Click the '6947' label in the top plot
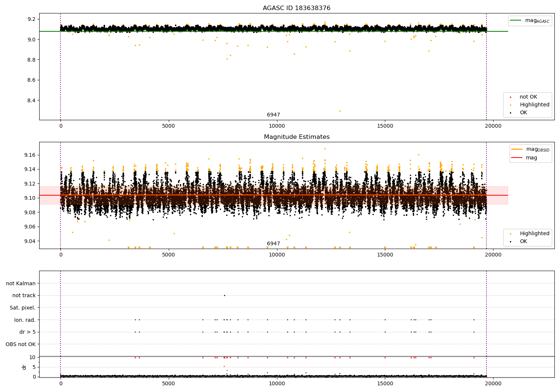Screen dimensions: 560x392 pyautogui.click(x=273, y=115)
